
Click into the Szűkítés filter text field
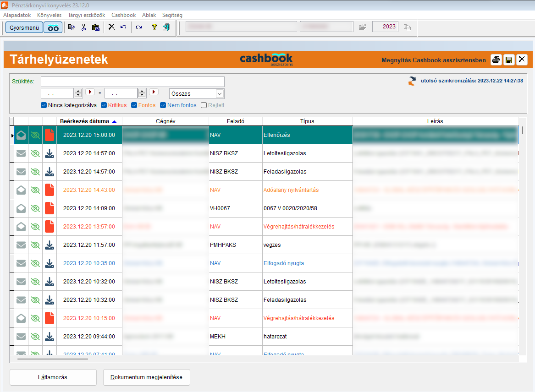pyautogui.click(x=132, y=82)
